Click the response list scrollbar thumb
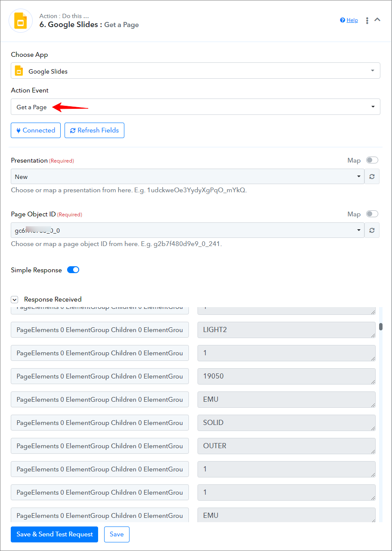 pos(381,327)
